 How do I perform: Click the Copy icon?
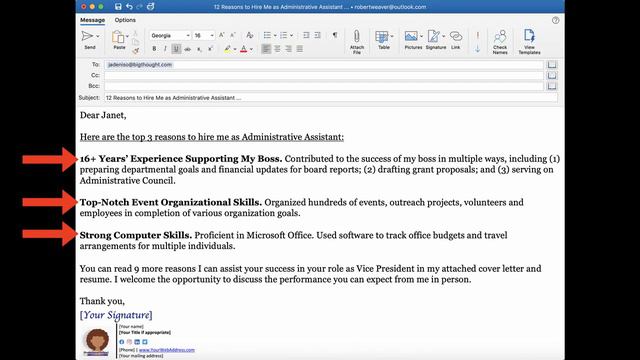point(136,42)
